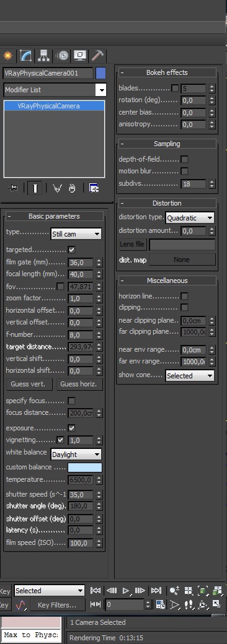Open the key mode Selected dropdown
Screen dimensions: 227x644
pos(49,591)
